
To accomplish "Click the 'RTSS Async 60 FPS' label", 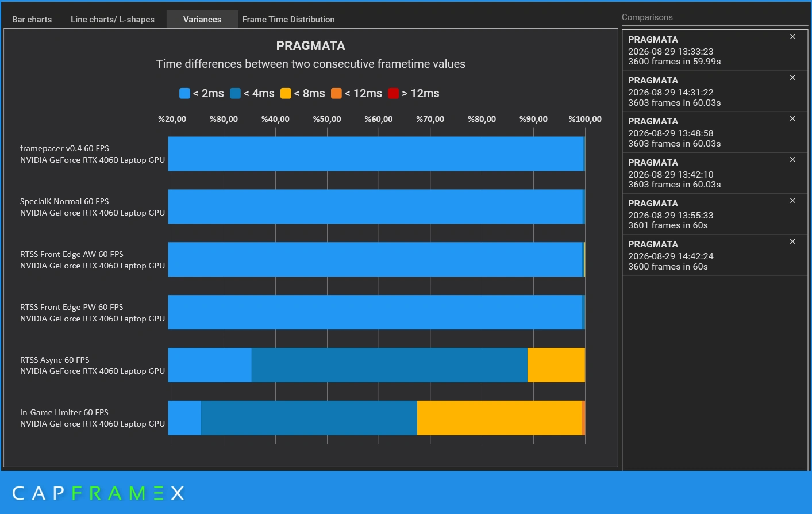I will click(55, 360).
